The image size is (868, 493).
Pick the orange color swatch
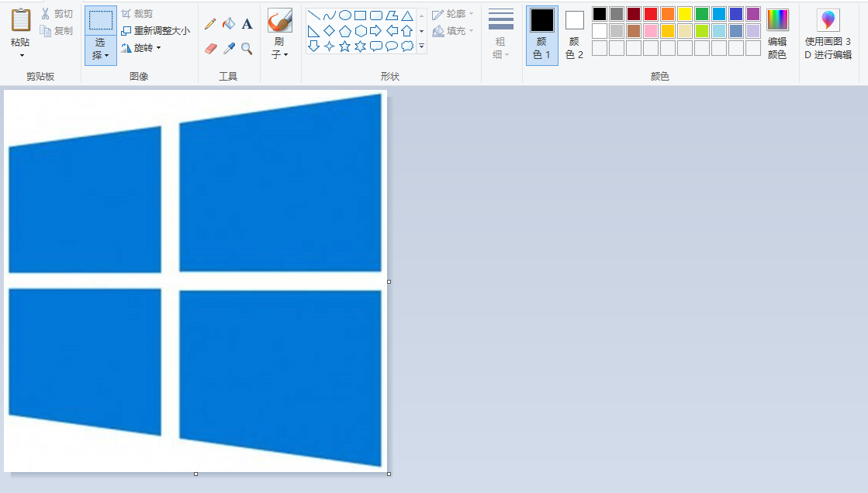click(x=668, y=14)
